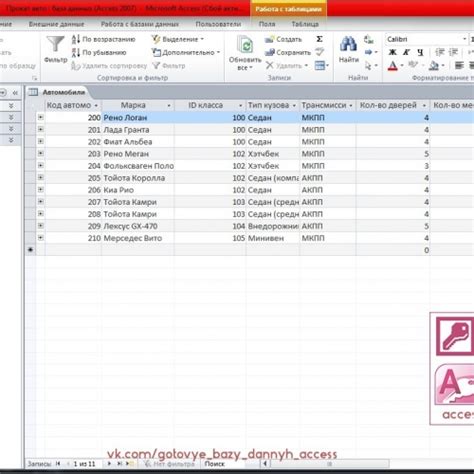Toggle bold Ж formatting
This screenshot has height=474, width=474.
click(x=393, y=52)
